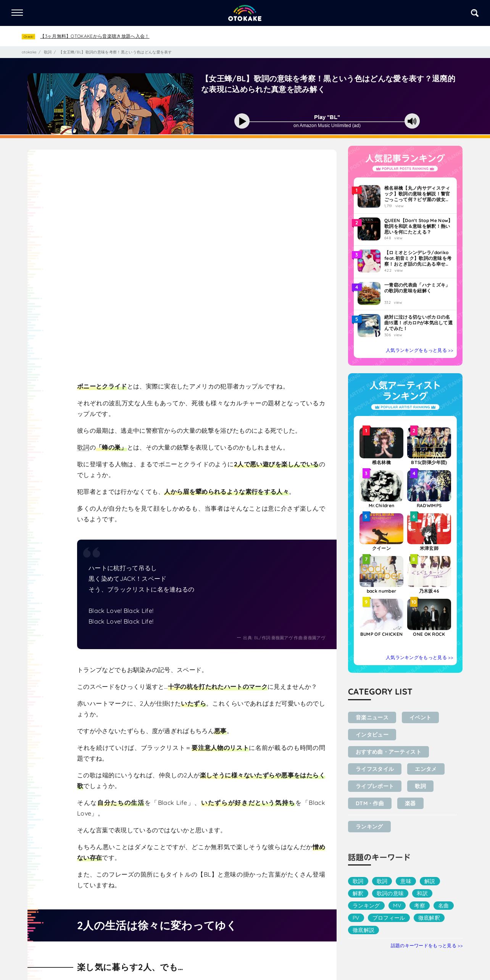Click the 解説 keyword tag
490x980 pixels.
coord(430,881)
